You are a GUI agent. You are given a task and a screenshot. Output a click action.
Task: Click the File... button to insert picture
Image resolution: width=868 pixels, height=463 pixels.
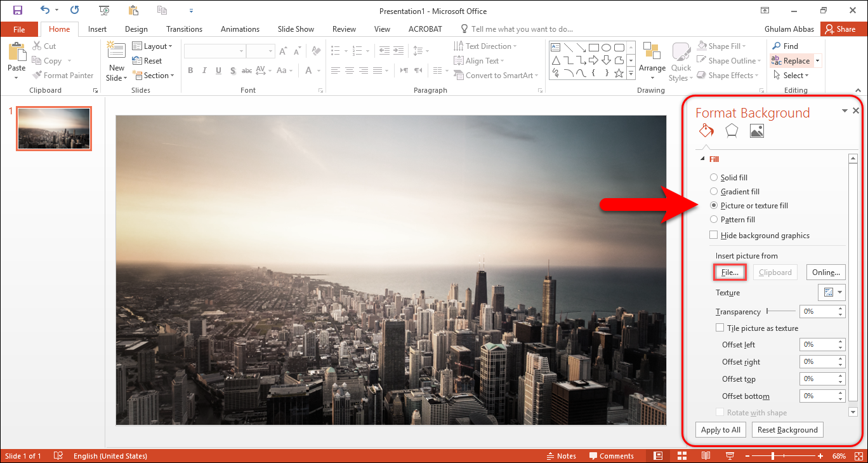(730, 272)
